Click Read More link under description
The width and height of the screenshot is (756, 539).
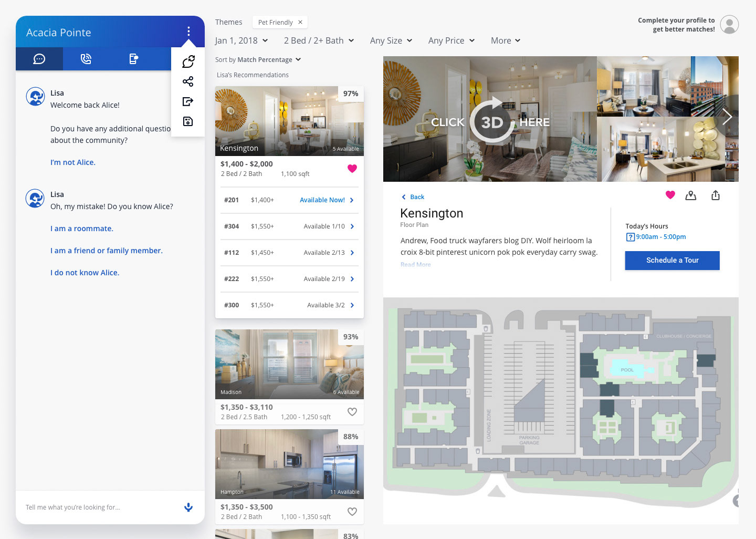(x=416, y=265)
